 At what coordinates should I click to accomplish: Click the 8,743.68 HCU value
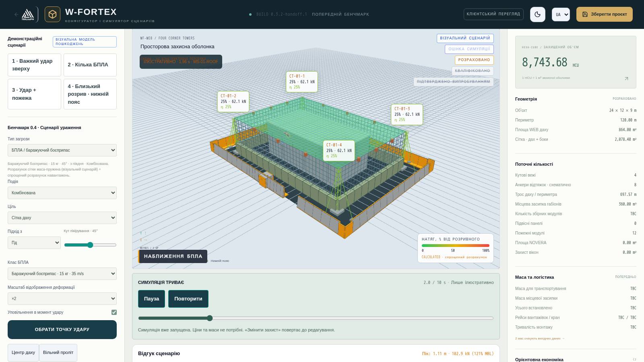[x=545, y=62]
